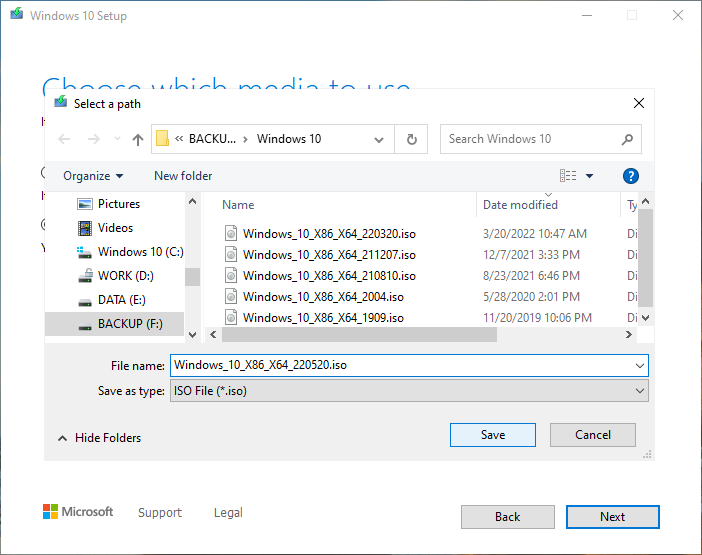Click the Windows 10 Setup title bar icon
The height and width of the screenshot is (555, 702).
point(17,13)
